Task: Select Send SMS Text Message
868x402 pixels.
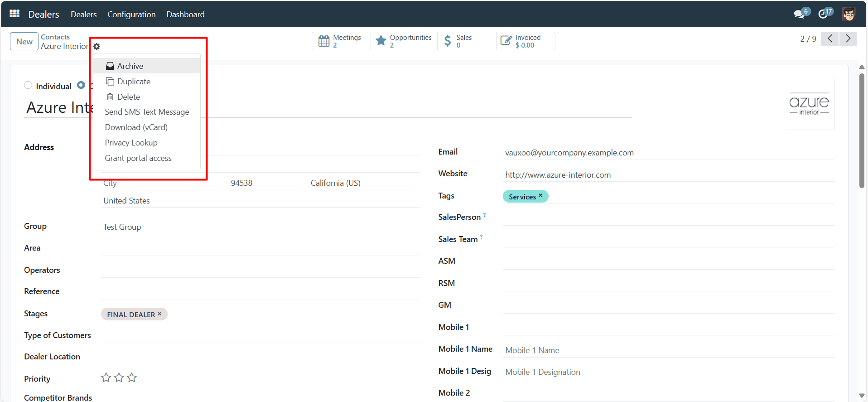Action: [147, 112]
